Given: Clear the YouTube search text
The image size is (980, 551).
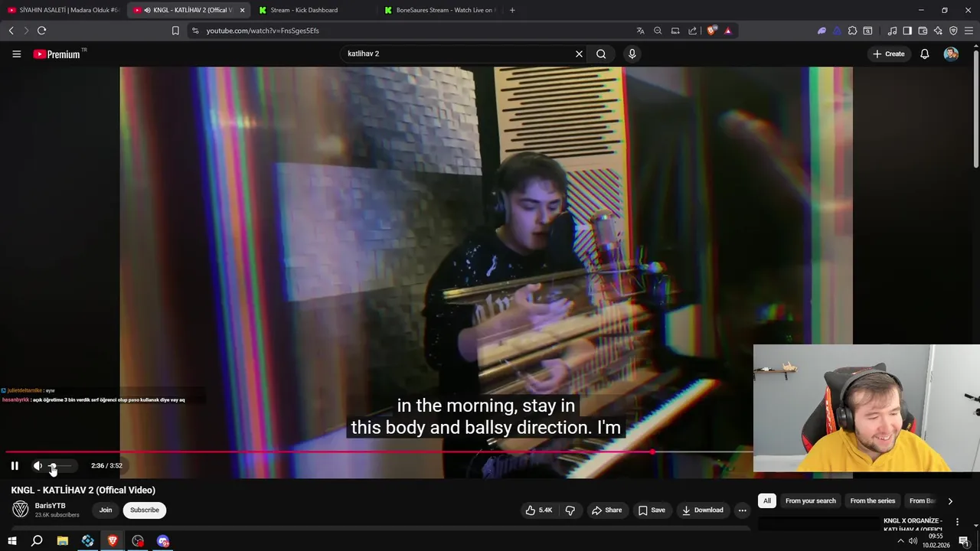Looking at the screenshot, I should (579, 54).
